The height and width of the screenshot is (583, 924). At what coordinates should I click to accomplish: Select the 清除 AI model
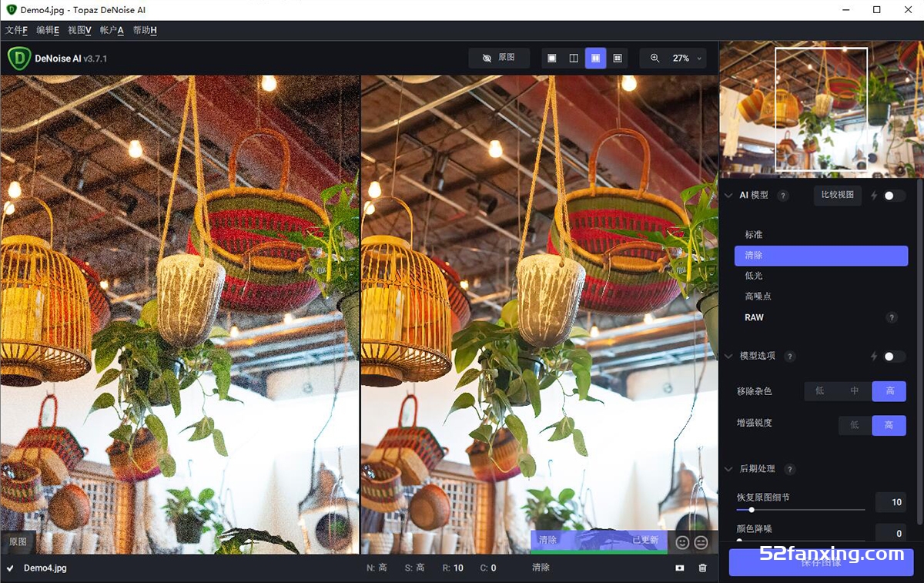[821, 256]
